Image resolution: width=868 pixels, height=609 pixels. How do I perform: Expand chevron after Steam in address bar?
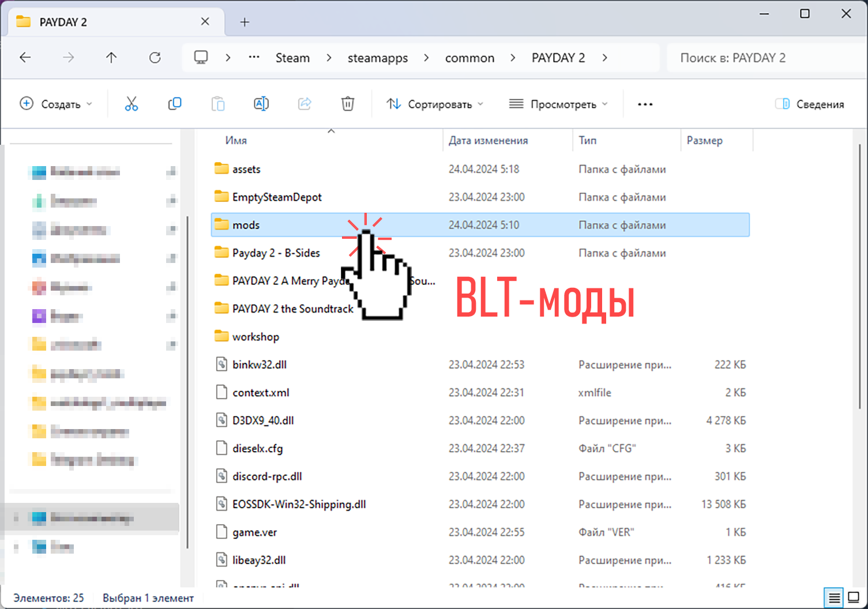pyautogui.click(x=329, y=58)
